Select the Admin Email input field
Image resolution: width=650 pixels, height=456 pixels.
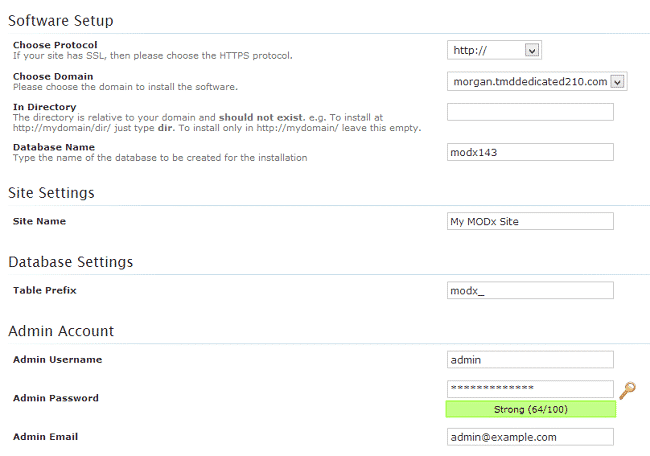pos(530,437)
